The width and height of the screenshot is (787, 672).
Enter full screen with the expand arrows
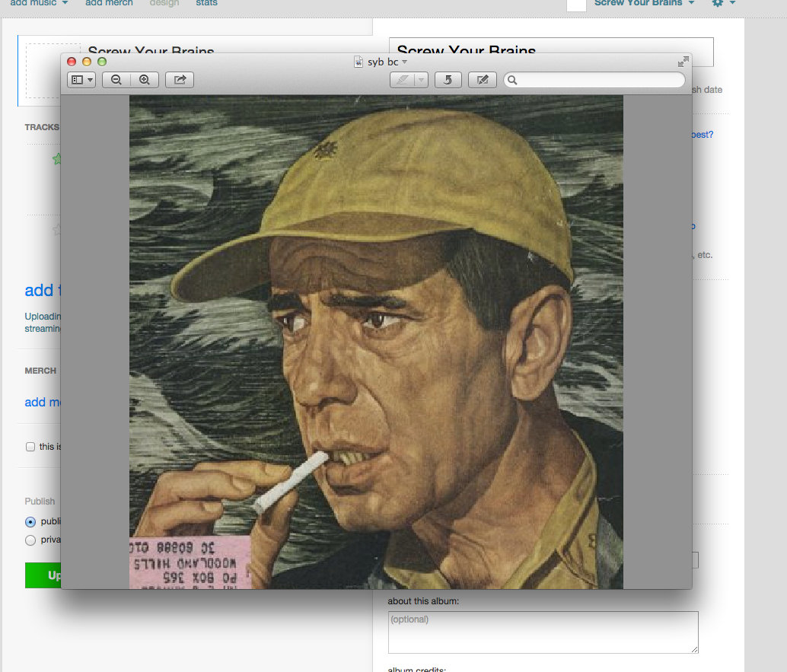(683, 62)
